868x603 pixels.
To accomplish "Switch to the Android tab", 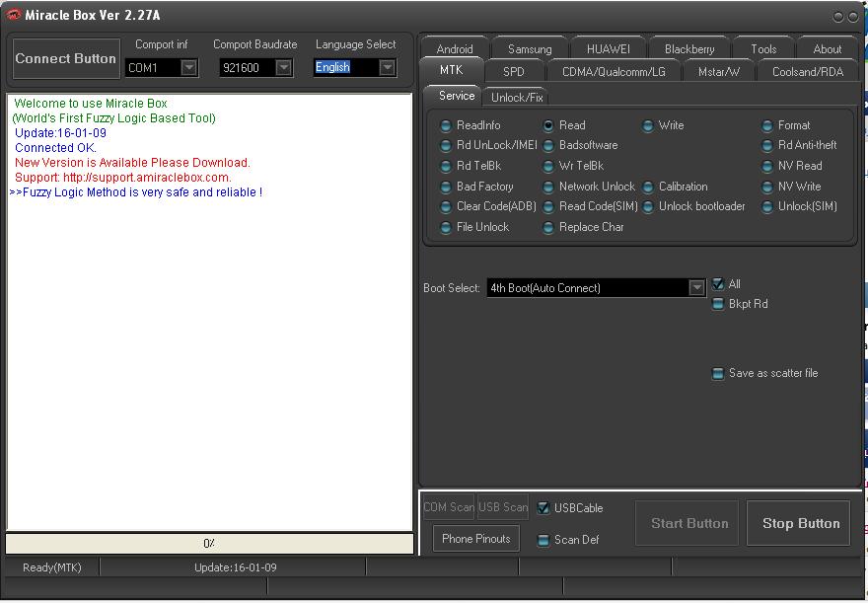I will coord(455,48).
